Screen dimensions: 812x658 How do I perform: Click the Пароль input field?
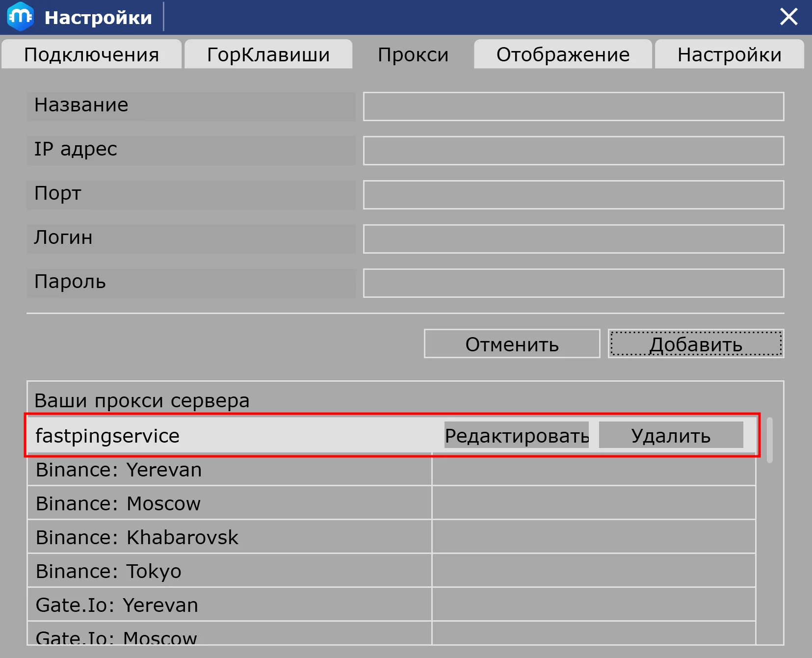573,283
